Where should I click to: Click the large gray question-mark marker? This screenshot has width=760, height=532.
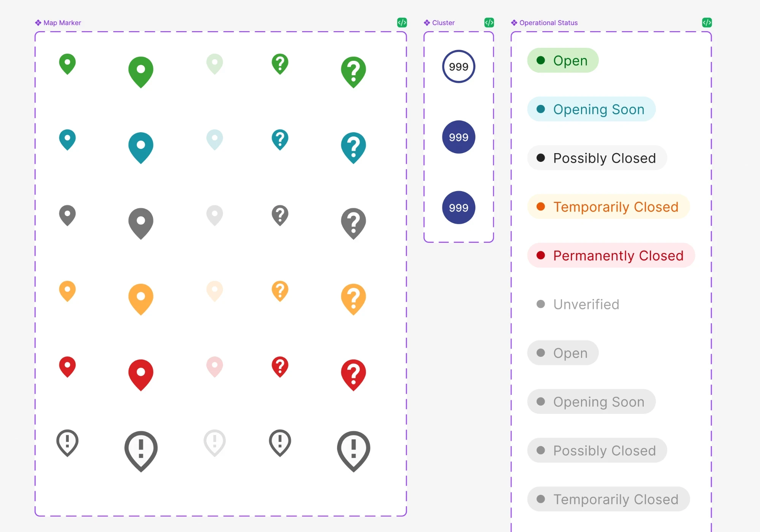354,223
